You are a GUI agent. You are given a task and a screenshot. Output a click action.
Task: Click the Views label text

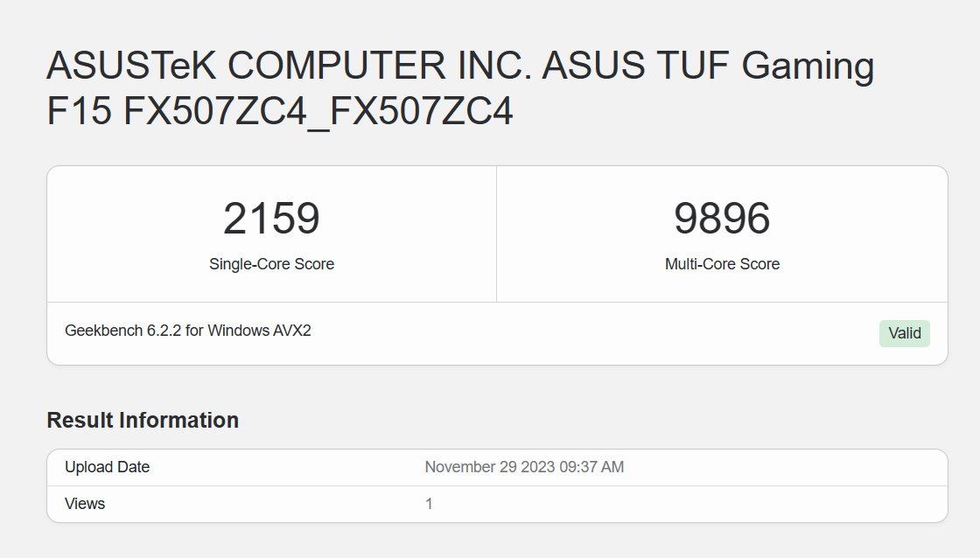click(x=84, y=504)
